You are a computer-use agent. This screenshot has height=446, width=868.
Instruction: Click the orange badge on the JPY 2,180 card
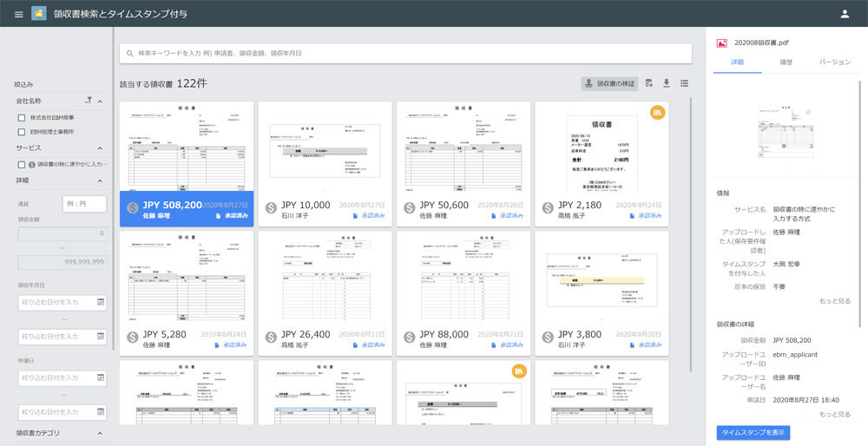click(x=658, y=112)
